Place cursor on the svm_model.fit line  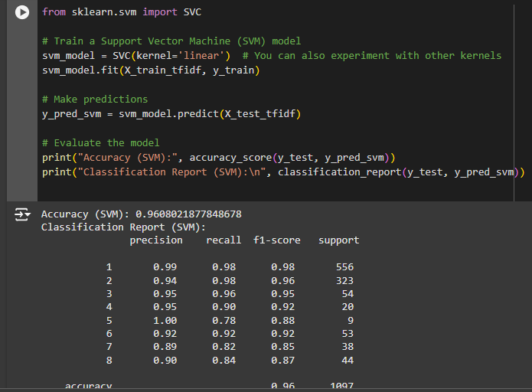[x=151, y=70]
